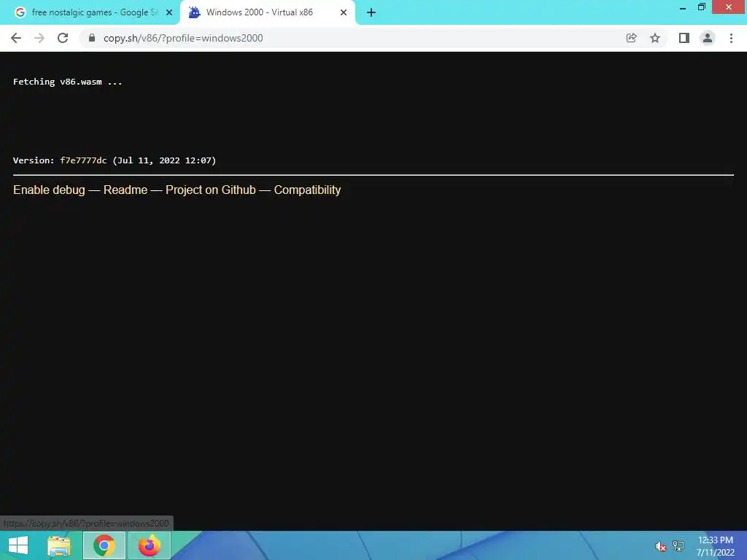
Task: Open the Enable debug link
Action: pyautogui.click(x=49, y=190)
